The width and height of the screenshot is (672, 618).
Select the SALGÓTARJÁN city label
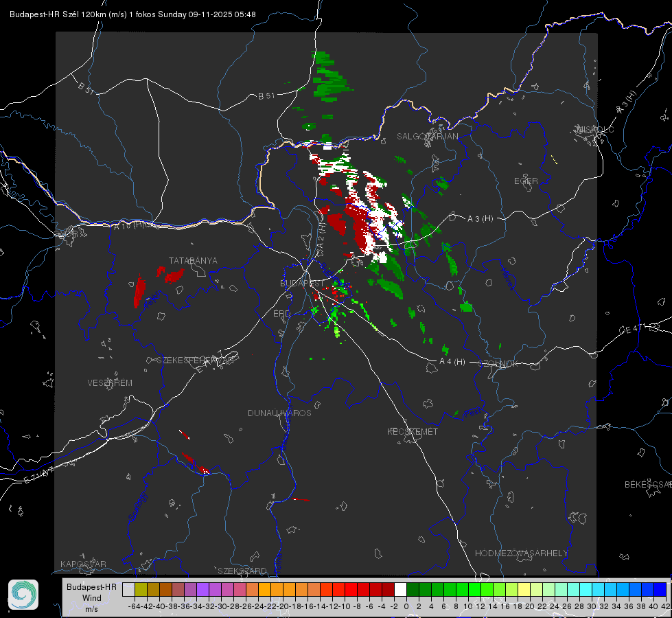427,137
